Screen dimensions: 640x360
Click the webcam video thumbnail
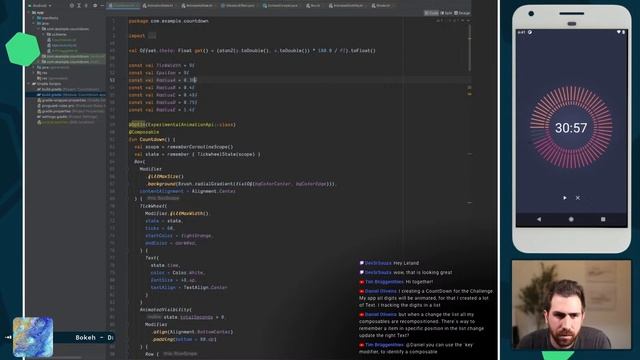point(571,304)
